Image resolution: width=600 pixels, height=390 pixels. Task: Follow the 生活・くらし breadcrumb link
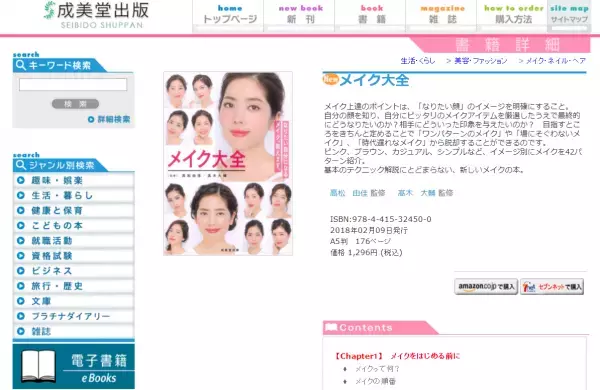417,60
